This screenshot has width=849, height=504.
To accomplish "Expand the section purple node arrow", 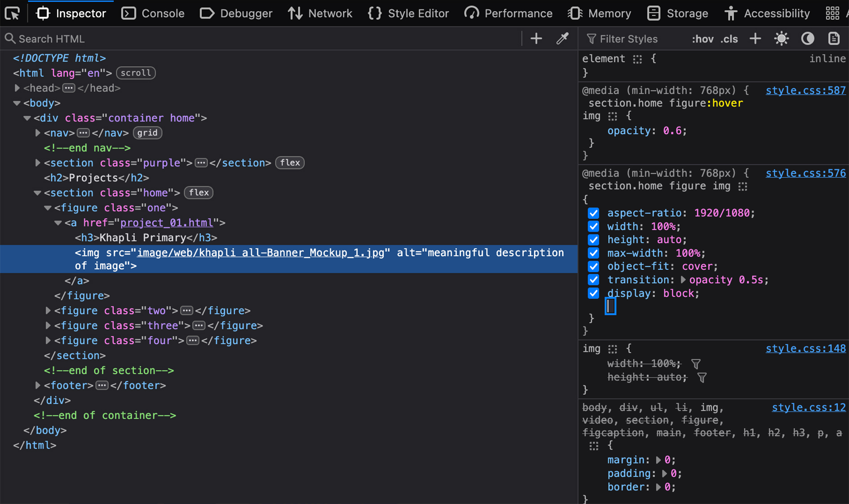I will click(x=38, y=163).
